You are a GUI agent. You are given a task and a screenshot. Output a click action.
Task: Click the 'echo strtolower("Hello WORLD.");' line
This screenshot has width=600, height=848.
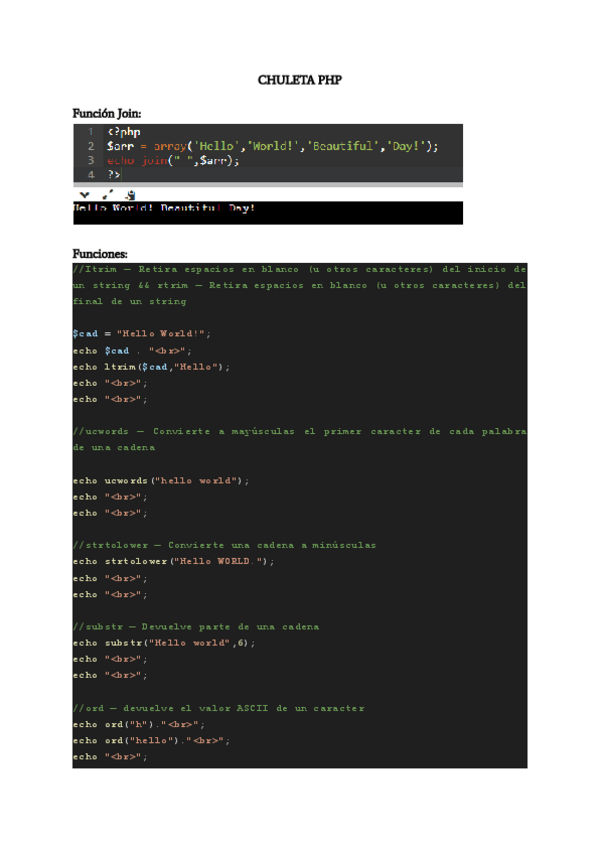[x=174, y=561]
